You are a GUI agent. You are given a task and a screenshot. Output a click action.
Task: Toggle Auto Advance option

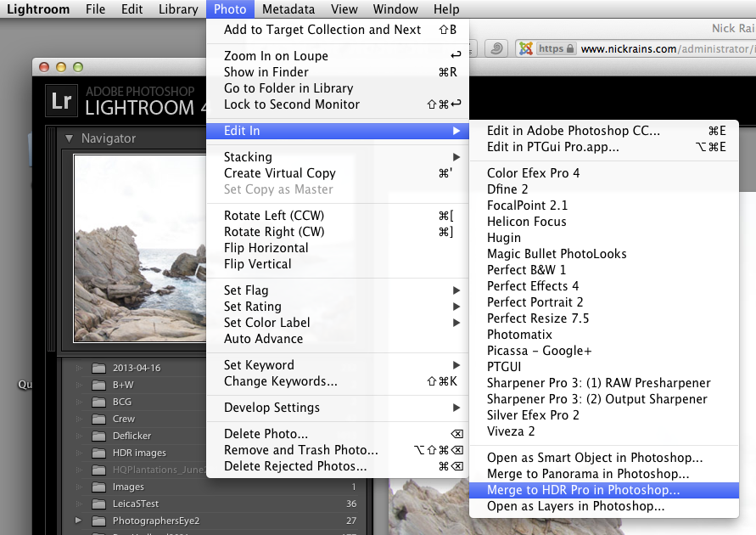pyautogui.click(x=338, y=339)
